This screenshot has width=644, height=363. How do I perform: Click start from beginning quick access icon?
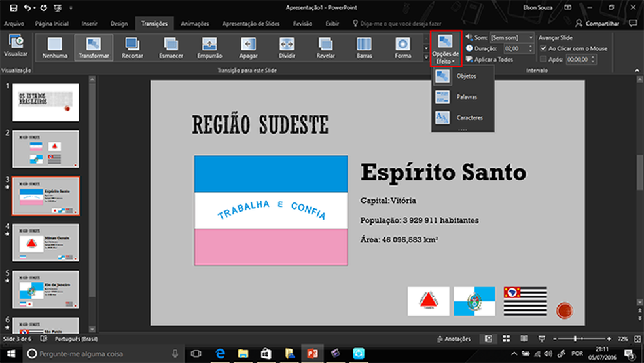[x=58, y=7]
